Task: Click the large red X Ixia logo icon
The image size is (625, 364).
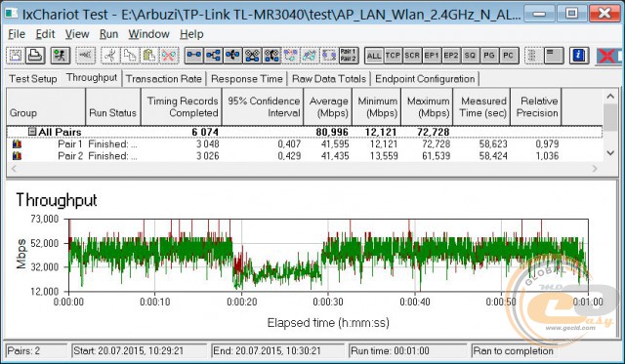Action: (x=608, y=56)
